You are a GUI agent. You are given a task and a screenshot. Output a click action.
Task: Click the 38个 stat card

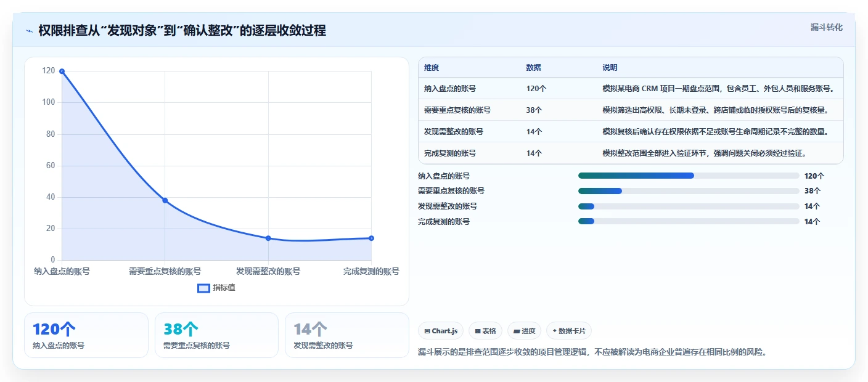(x=217, y=335)
